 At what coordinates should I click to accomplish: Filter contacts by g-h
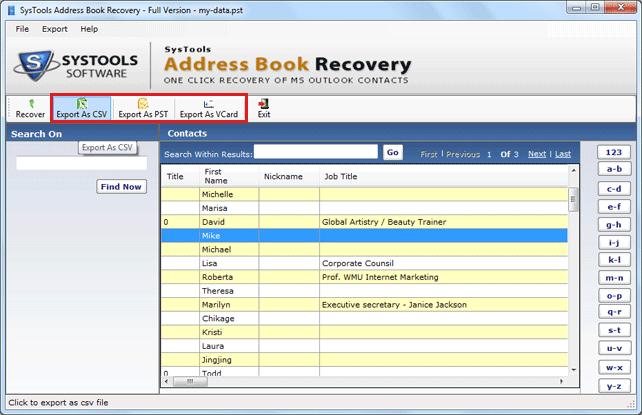[614, 225]
